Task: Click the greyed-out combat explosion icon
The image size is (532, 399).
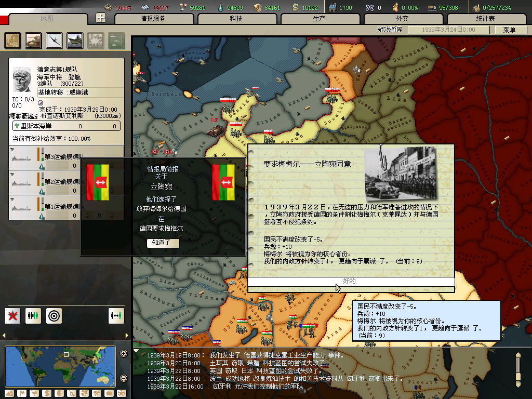Action: coord(96,41)
